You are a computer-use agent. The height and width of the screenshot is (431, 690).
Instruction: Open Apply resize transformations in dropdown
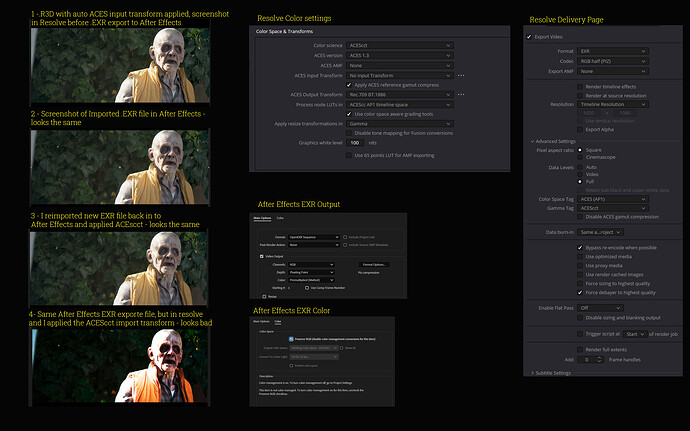(400, 124)
